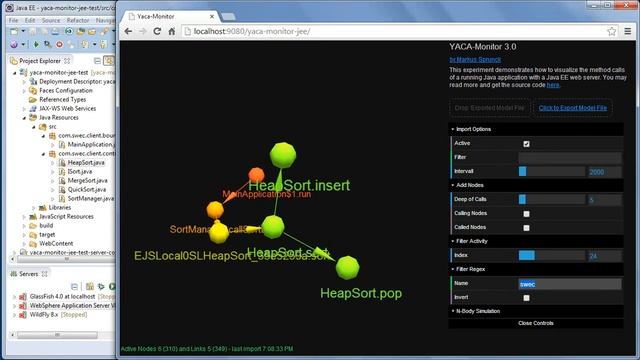The height and width of the screenshot is (360, 640).
Task: Close the Project Explorer view tab
Action: coord(67,61)
